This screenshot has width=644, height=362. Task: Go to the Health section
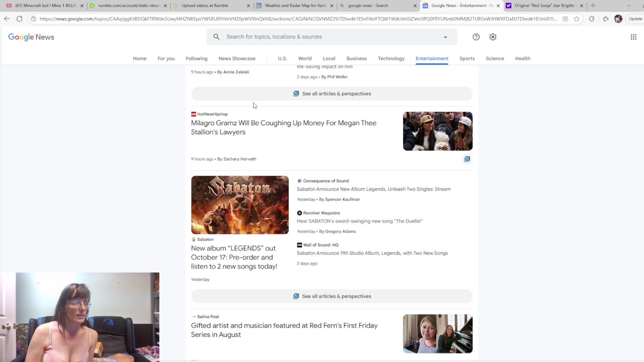pyautogui.click(x=523, y=58)
